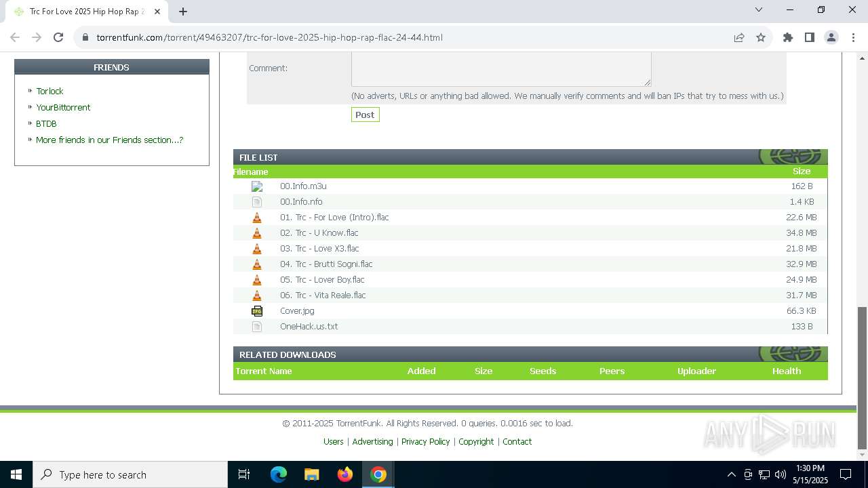
Task: Open the YourBittorrent friend link
Action: point(63,107)
